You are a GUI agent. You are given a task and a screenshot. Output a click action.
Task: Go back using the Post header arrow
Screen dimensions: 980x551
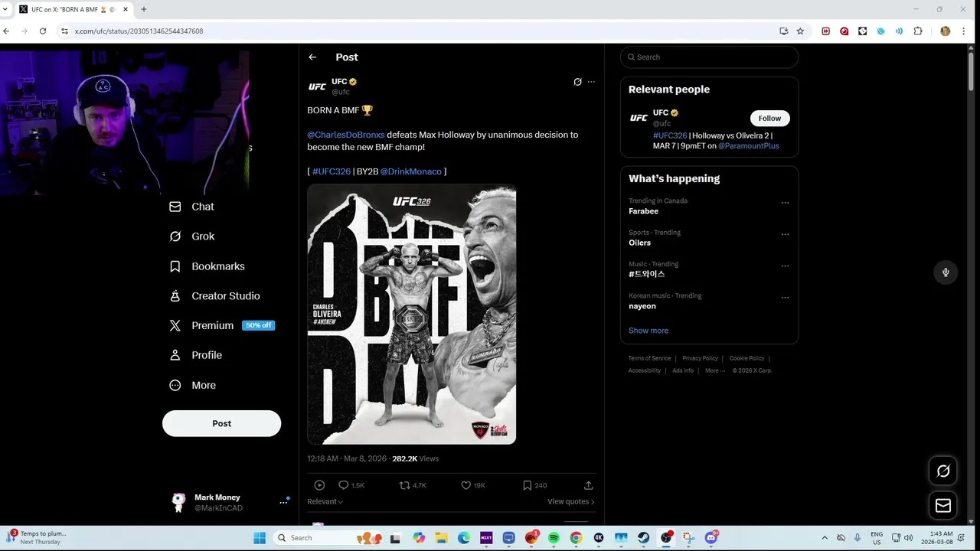[312, 57]
